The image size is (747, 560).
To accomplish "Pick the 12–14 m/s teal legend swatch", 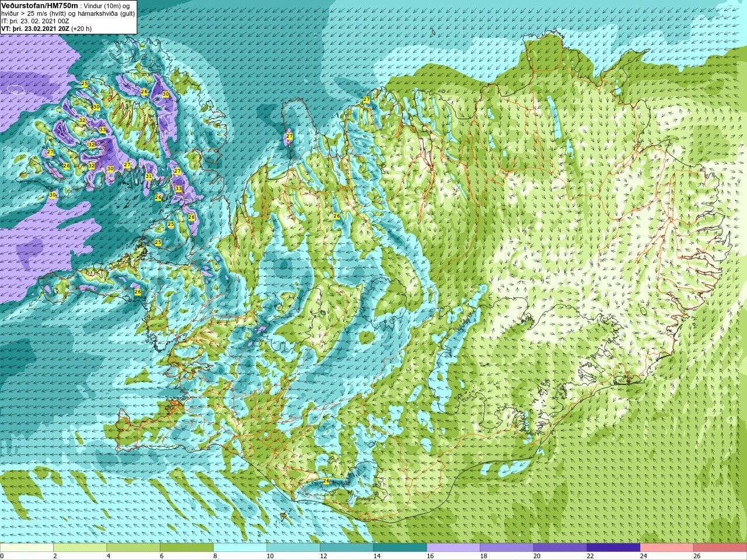I will 347,548.
